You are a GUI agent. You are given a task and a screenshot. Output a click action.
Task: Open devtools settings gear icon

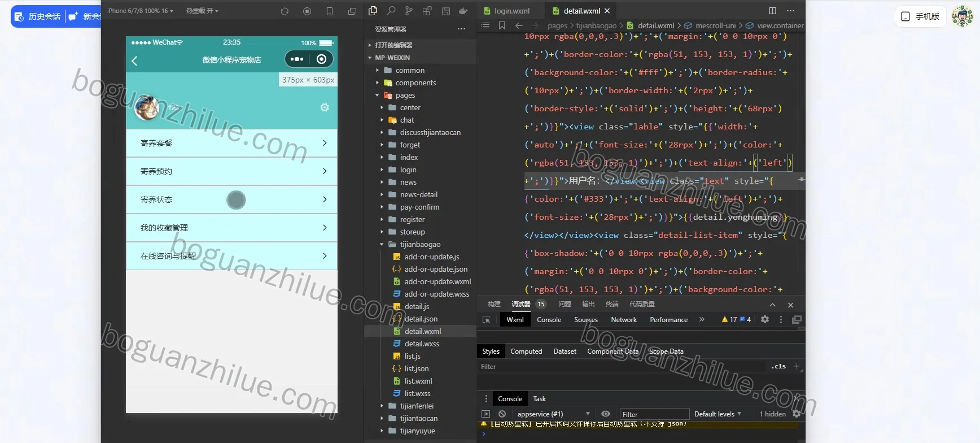coord(765,319)
